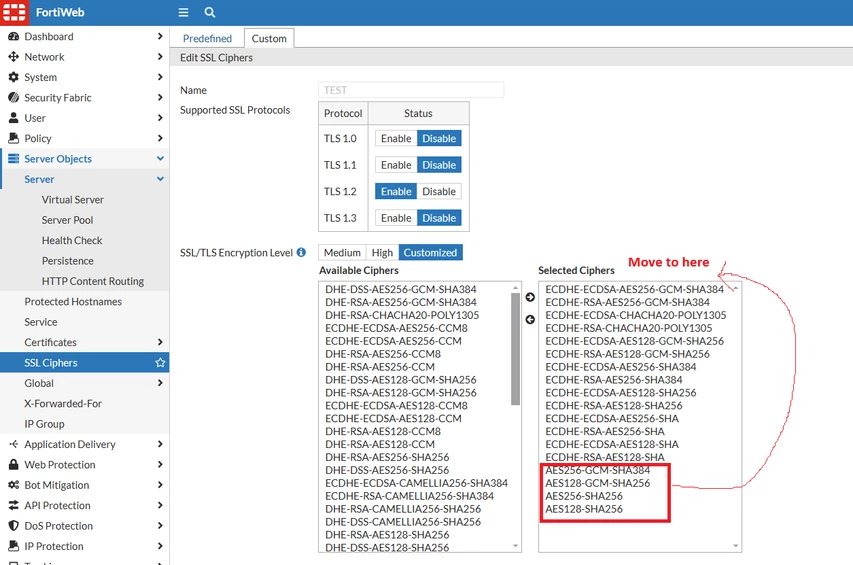The image size is (853, 565).
Task: Select High encryption level
Action: click(382, 252)
